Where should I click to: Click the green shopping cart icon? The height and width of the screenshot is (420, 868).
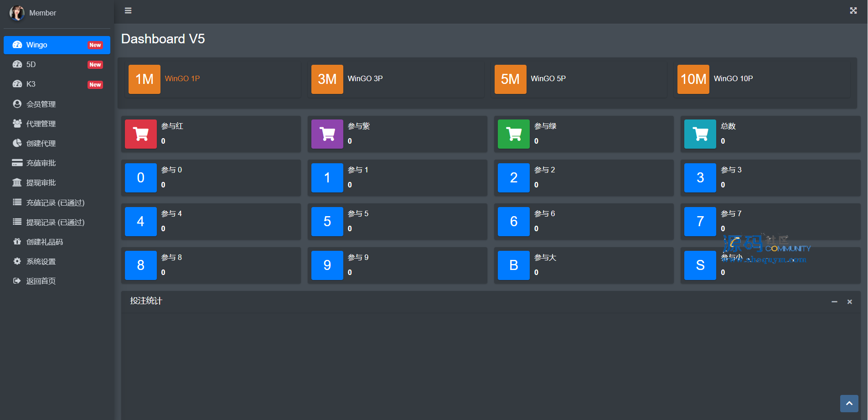513,134
